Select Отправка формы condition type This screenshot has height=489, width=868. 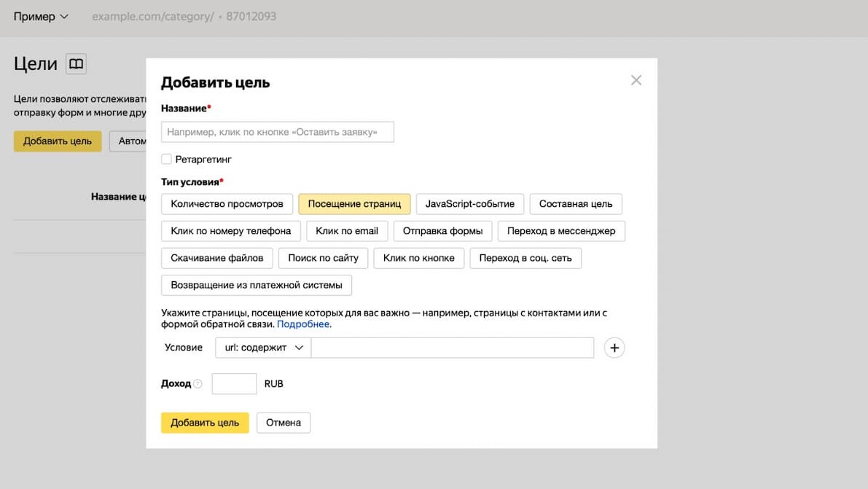pyautogui.click(x=442, y=231)
